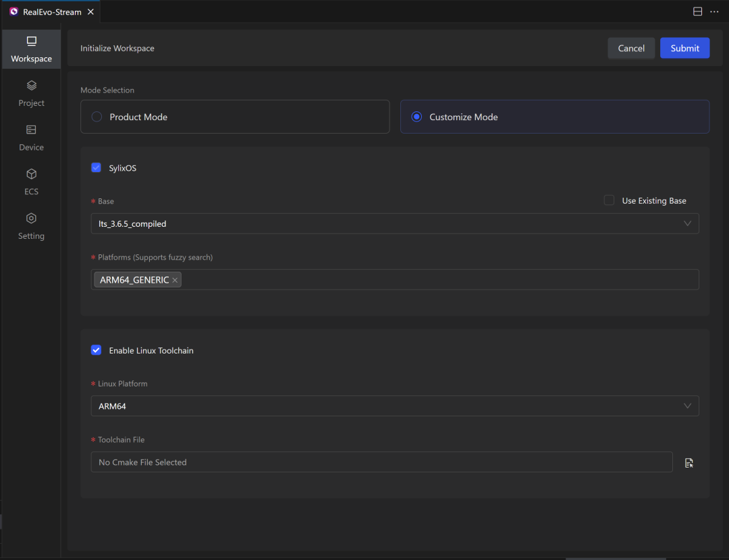This screenshot has height=560, width=729.
Task: Toggle the editor panel layout icon
Action: pos(697,11)
